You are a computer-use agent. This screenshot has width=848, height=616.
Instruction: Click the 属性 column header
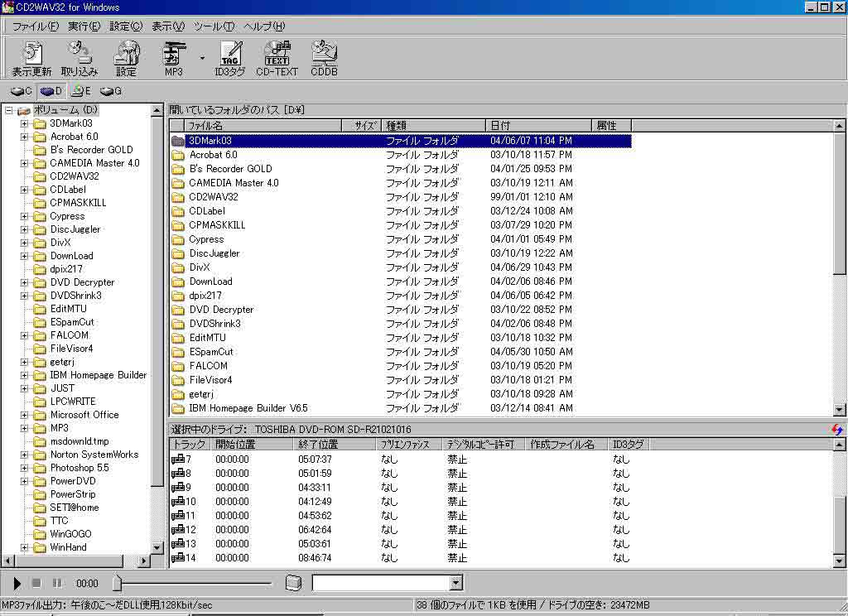pyautogui.click(x=611, y=126)
